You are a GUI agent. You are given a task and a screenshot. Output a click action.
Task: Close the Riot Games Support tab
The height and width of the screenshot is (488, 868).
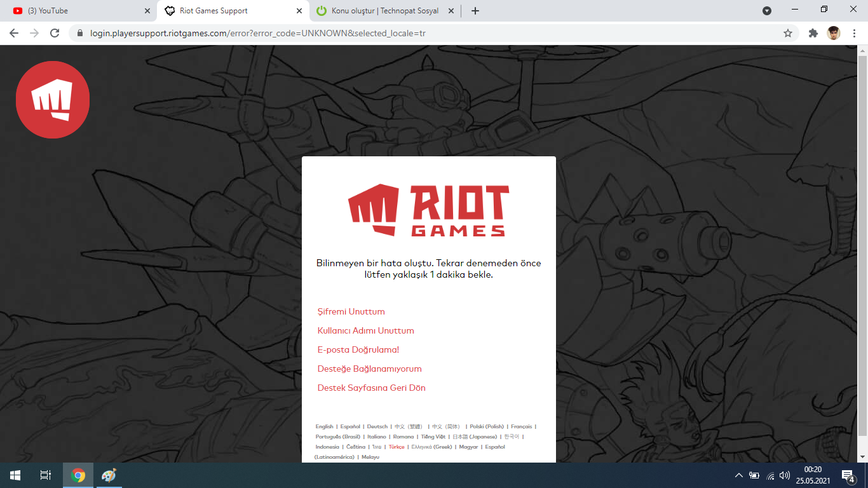click(x=299, y=11)
